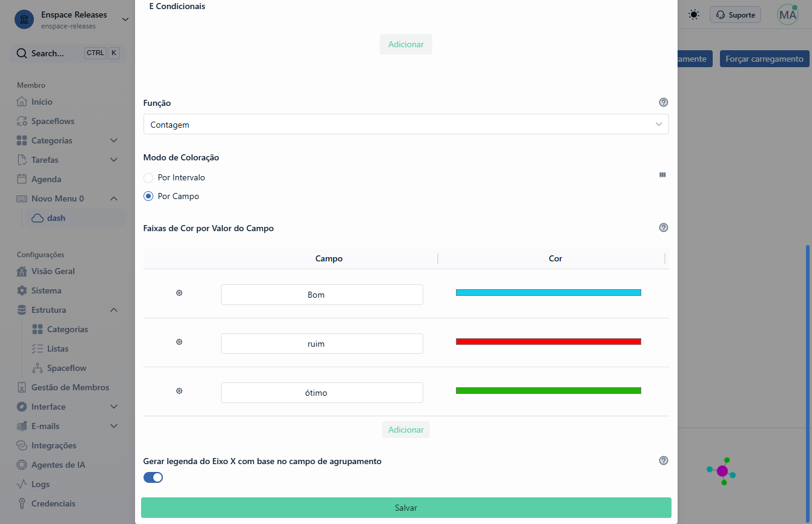Toggle the Gerar legenda do Eixo X switch
Image resolution: width=812 pixels, height=524 pixels.
(153, 477)
